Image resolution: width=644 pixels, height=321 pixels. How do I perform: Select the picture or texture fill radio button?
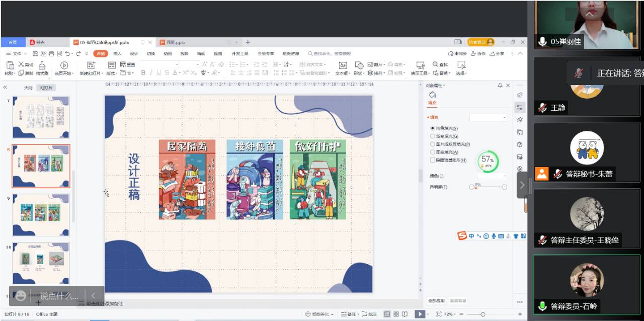[x=433, y=144]
